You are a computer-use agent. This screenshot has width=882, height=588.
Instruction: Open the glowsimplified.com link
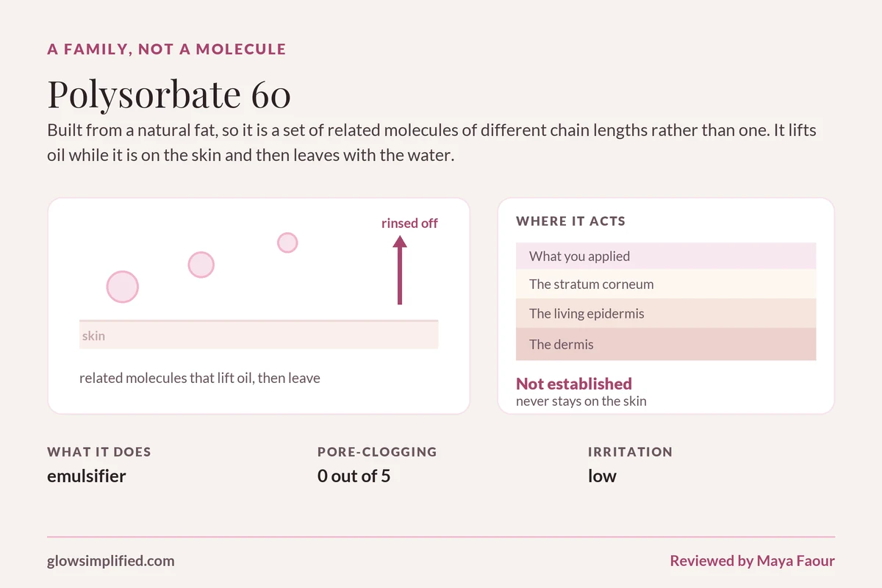(111, 561)
